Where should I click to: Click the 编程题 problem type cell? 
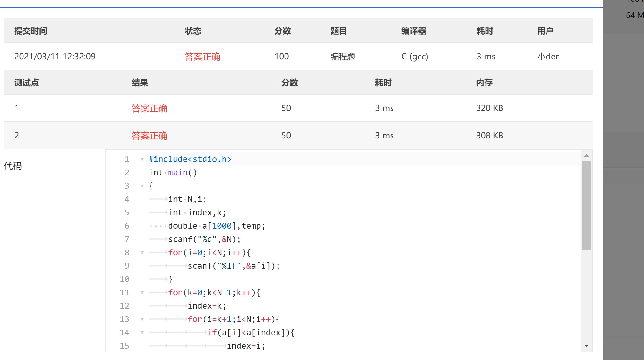(x=343, y=57)
